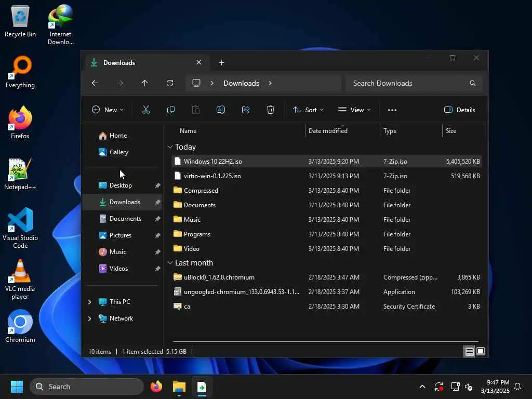Select the Notepad++ desktop shortcut
Screen dimensions: 532x399
20,174
